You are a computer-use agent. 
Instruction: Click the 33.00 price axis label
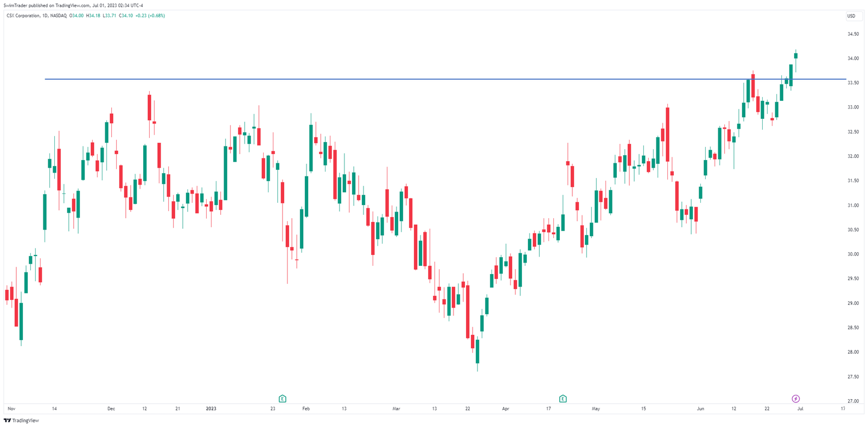[x=853, y=107]
